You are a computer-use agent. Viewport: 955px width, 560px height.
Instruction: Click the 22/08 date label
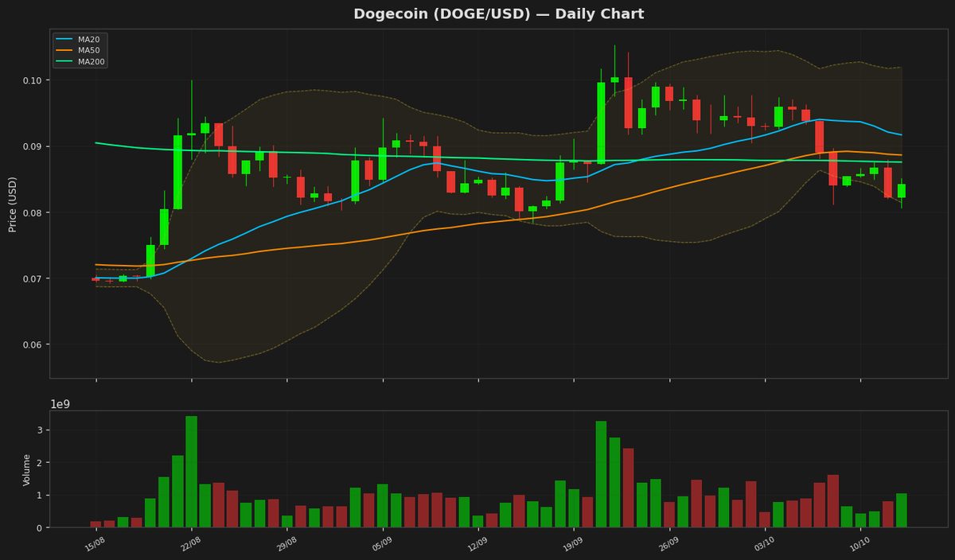click(190, 543)
